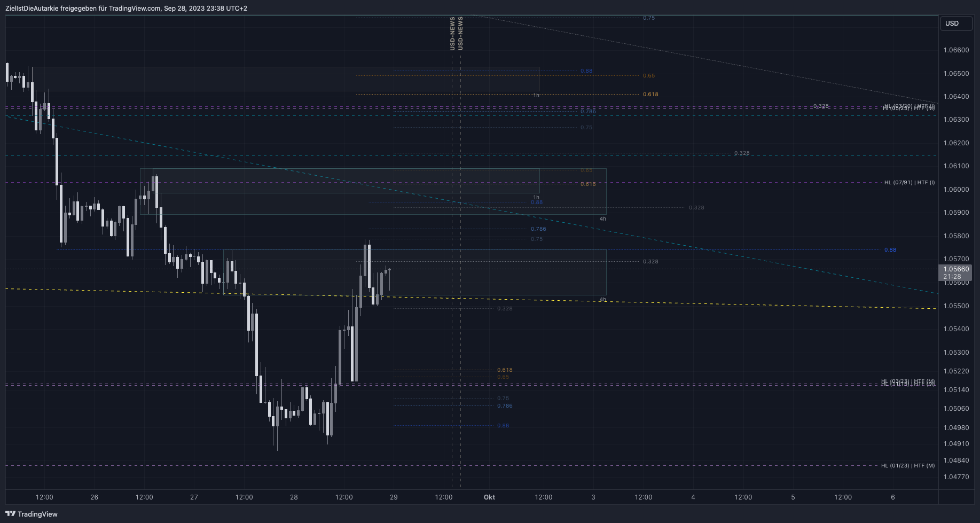Click the 1.06300 price axis label
The width and height of the screenshot is (980, 523).
[956, 120]
